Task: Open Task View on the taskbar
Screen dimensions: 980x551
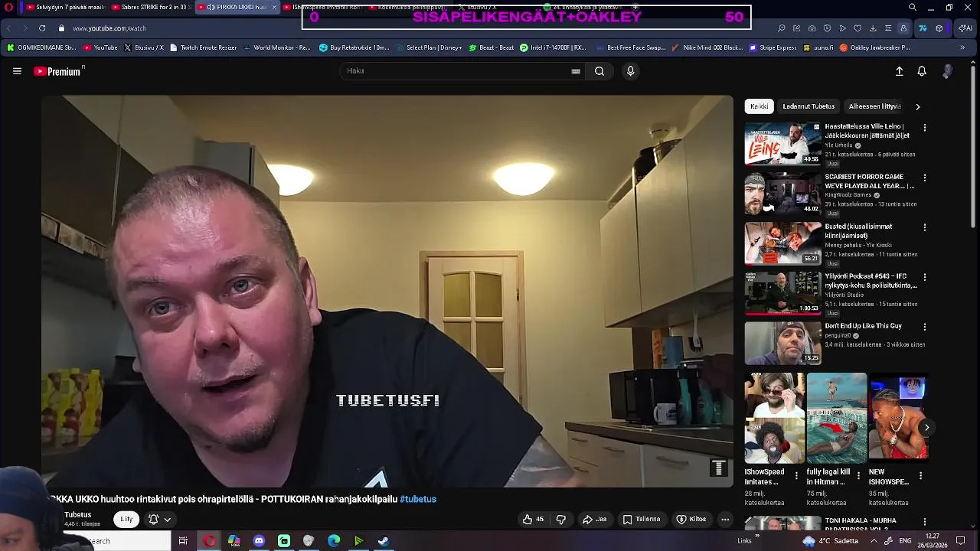Action: (x=183, y=541)
